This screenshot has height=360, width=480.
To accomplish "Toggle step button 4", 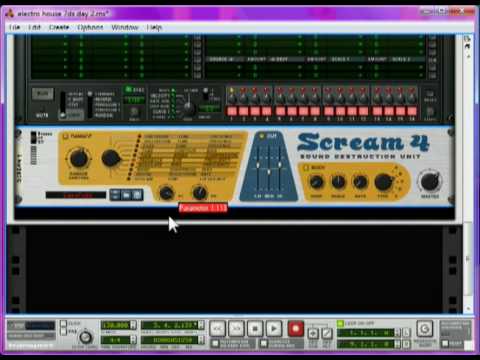I will 267,111.
